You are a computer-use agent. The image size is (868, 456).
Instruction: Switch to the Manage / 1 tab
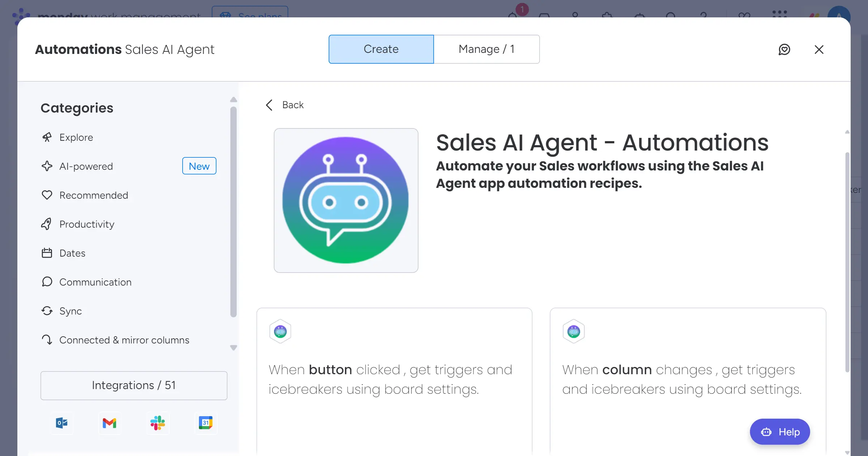pos(486,49)
